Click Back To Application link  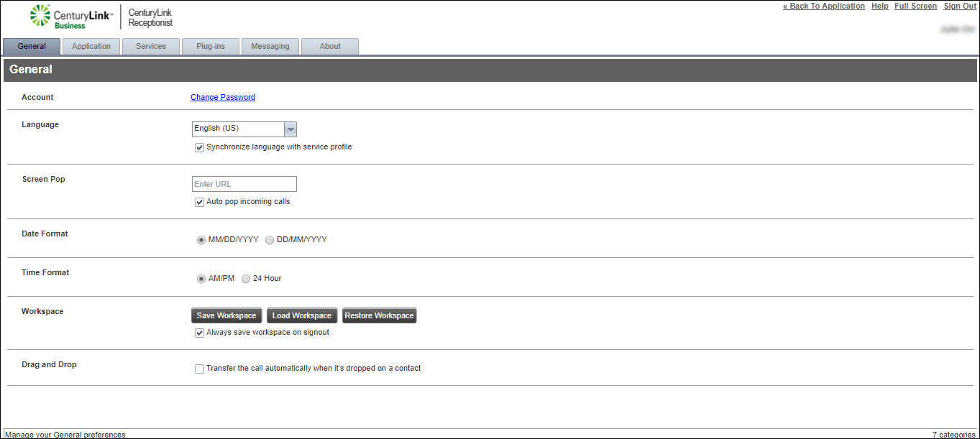pyautogui.click(x=824, y=6)
